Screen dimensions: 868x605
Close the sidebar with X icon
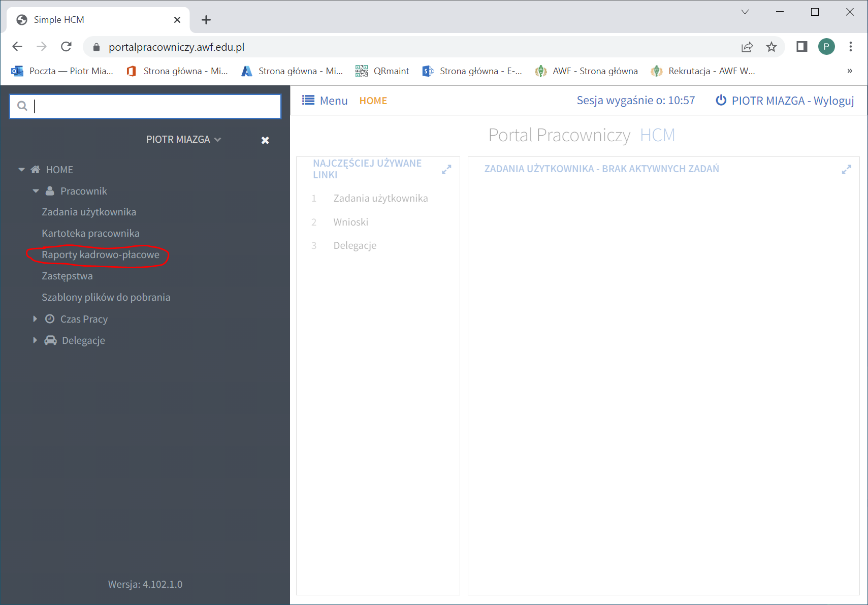(265, 140)
